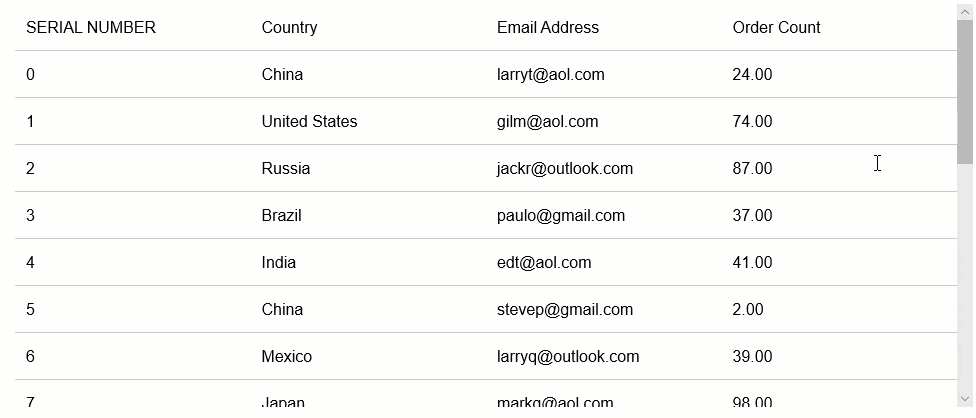The height and width of the screenshot is (418, 976).
Task: Select the order count 2.00 cell
Action: click(x=747, y=310)
